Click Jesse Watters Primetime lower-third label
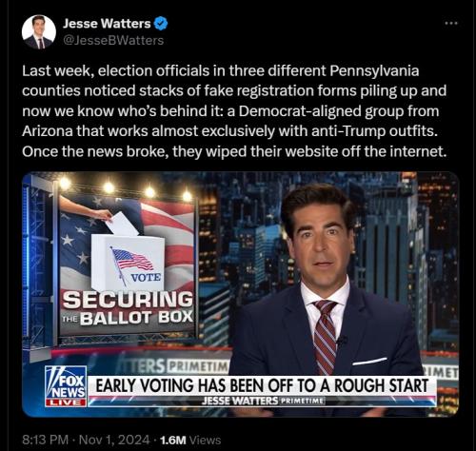The height and width of the screenshot is (451, 476). [263, 401]
